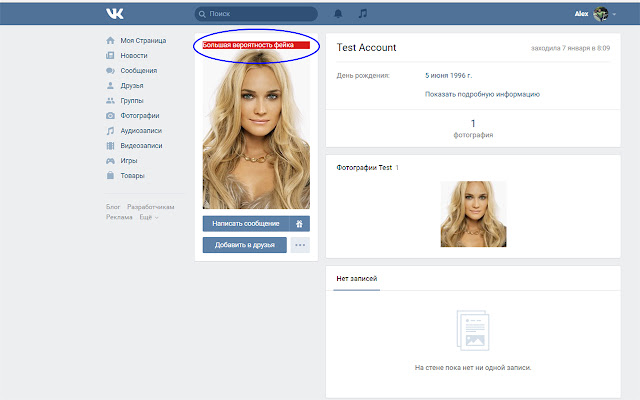640x400 pixels.
Task: Click the red Большая вероятность фейка label
Action: (256, 45)
